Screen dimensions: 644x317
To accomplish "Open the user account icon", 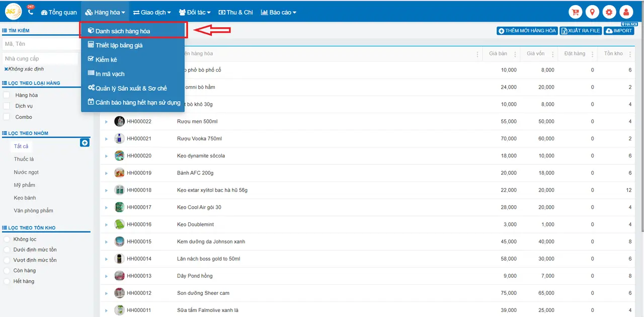I will pos(626,12).
